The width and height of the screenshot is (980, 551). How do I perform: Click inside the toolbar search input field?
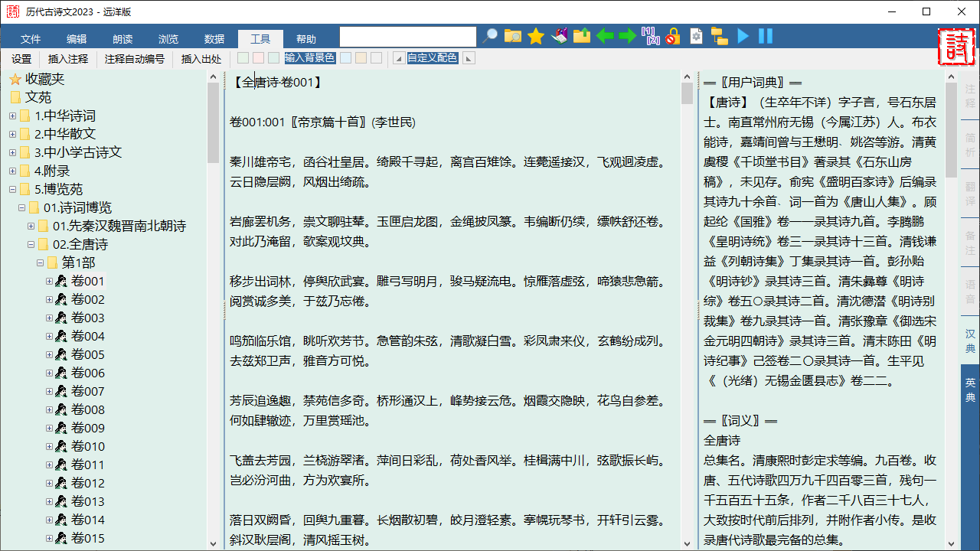(x=408, y=36)
